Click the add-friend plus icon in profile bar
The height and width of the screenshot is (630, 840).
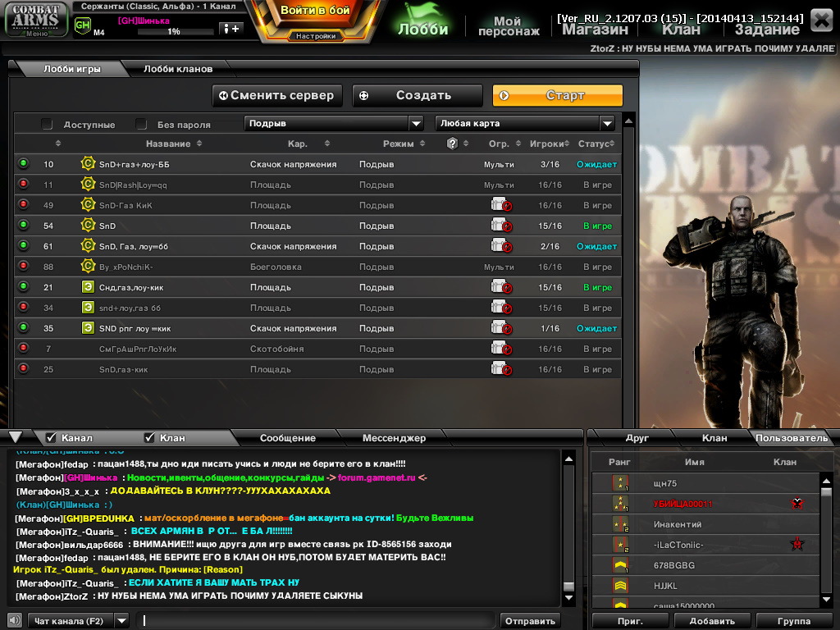[x=231, y=29]
